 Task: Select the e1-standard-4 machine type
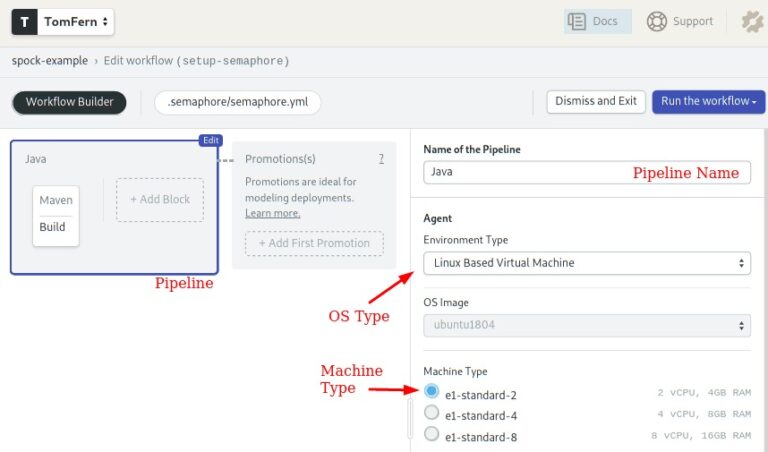(432, 412)
